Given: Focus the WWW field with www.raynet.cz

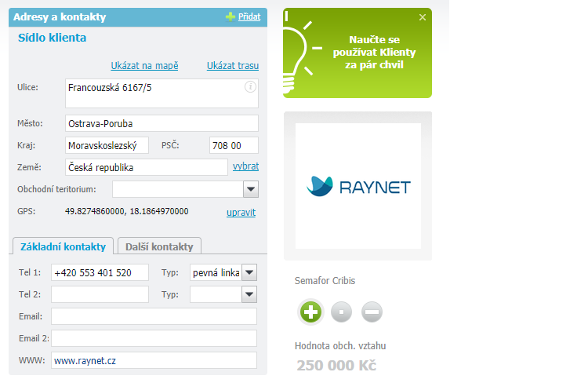Looking at the screenshot, I should click(x=154, y=360).
